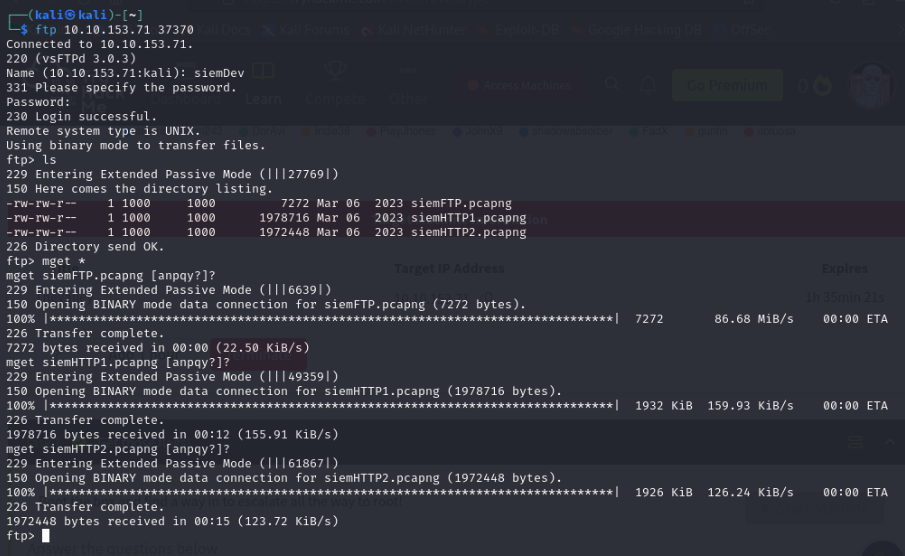Open the Exploit-DB bookmark
This screenshot has height=556, width=905.
point(518,30)
